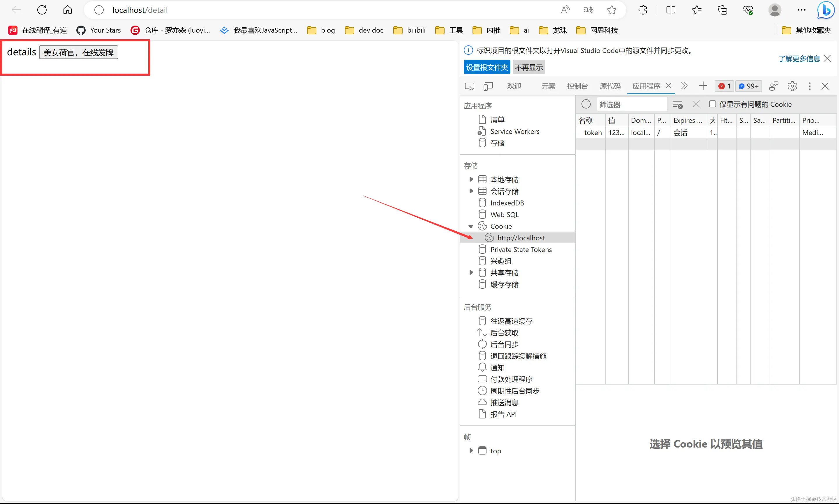This screenshot has height=504, width=839.
Task: Switch to the 元素 tab
Action: pyautogui.click(x=548, y=86)
